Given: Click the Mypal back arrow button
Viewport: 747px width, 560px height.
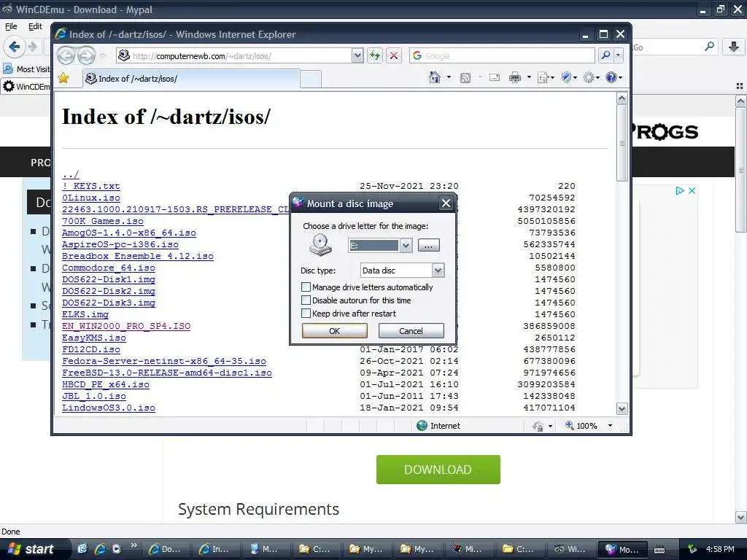Looking at the screenshot, I should coord(15,47).
